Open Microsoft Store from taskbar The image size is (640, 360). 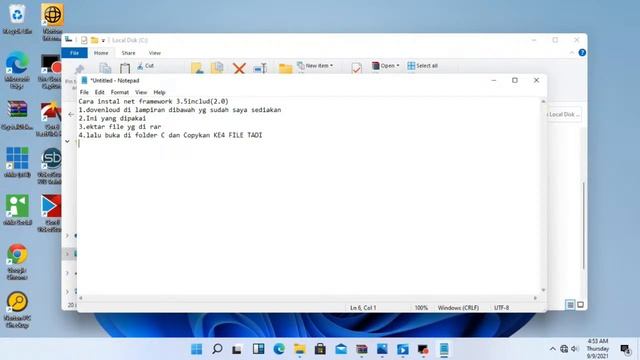(320, 349)
